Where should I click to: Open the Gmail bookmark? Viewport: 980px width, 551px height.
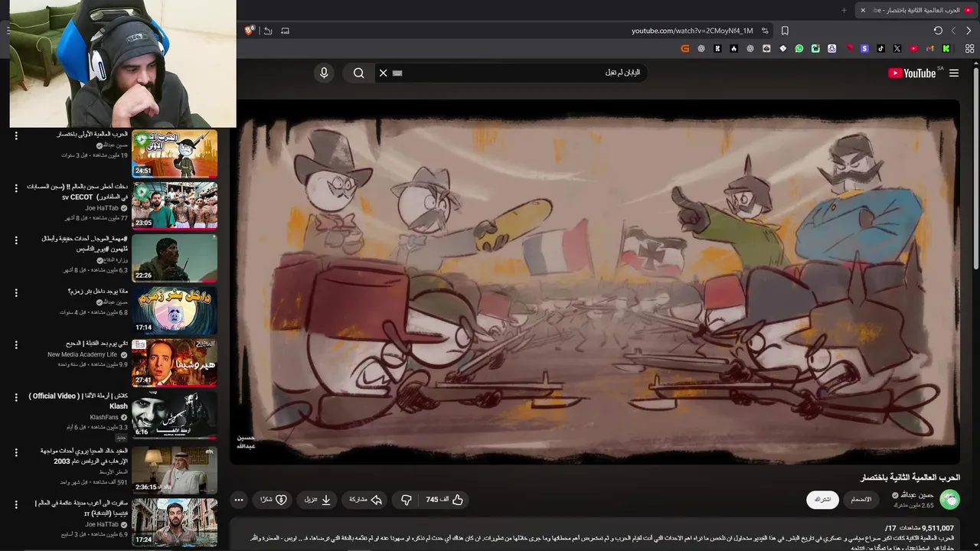click(930, 48)
